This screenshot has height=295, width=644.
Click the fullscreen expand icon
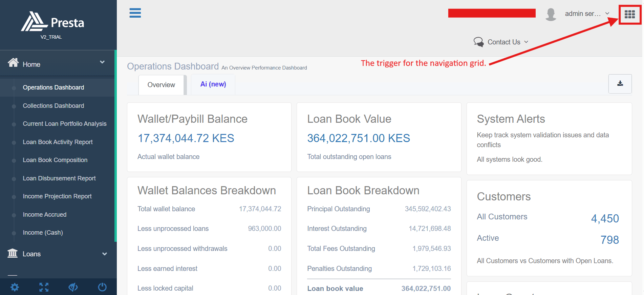(44, 287)
